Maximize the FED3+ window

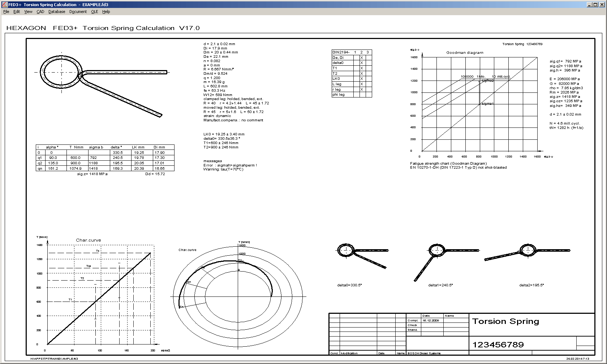tap(595, 5)
